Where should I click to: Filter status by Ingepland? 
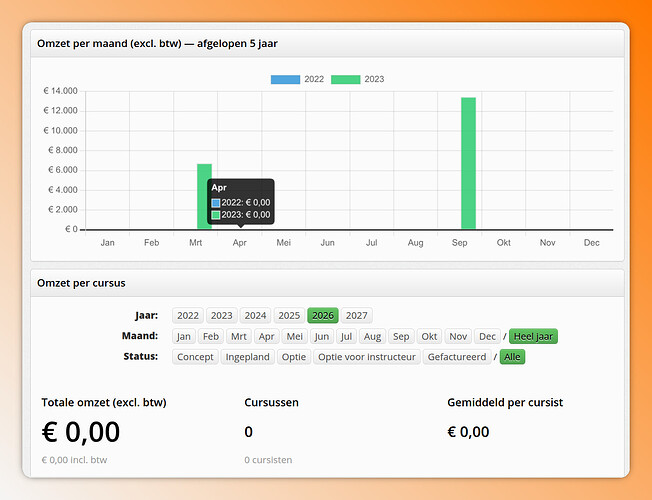(247, 357)
